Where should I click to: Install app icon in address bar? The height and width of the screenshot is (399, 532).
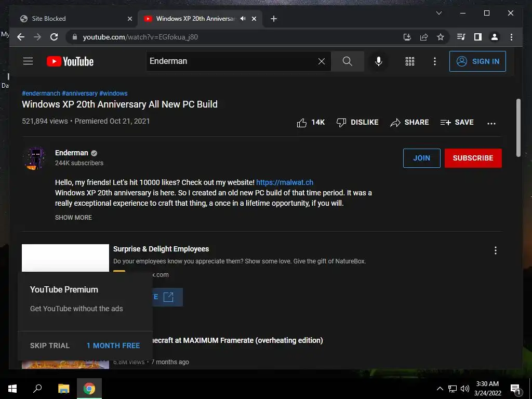(x=407, y=37)
